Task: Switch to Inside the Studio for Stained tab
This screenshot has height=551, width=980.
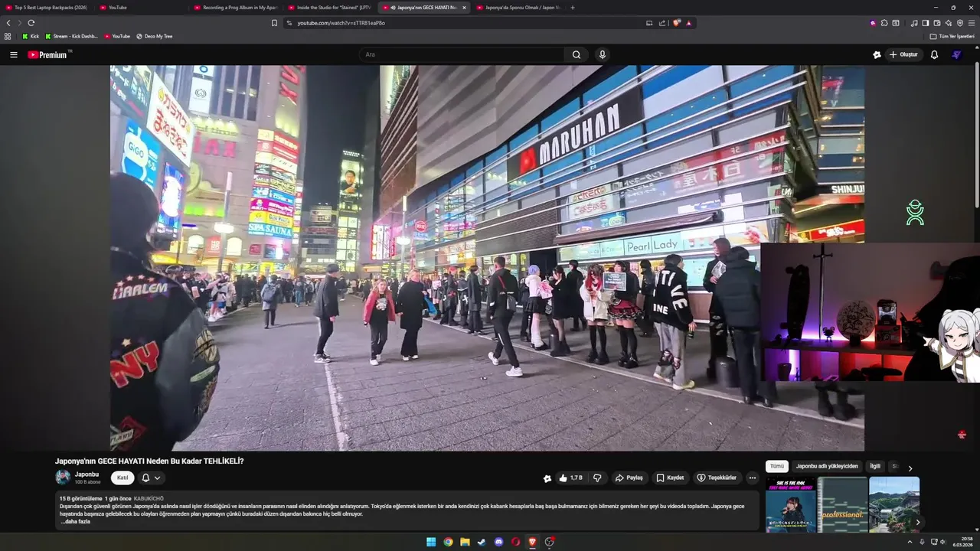Action: [x=331, y=8]
